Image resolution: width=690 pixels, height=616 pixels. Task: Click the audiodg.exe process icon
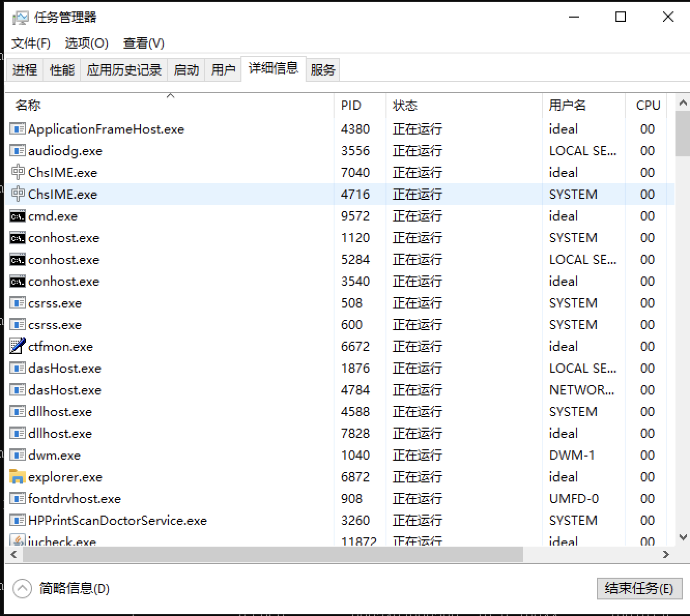18,151
